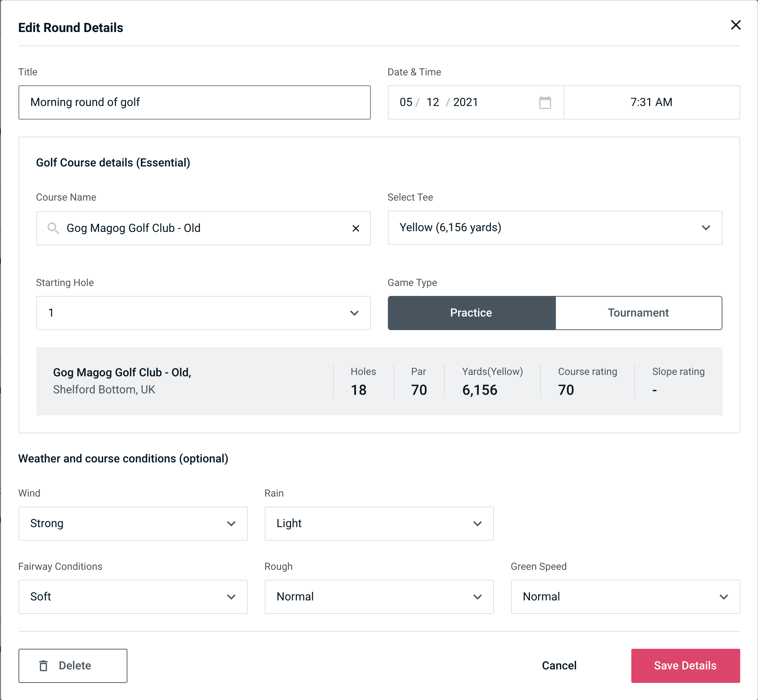The width and height of the screenshot is (758, 700).
Task: Click the search icon in Course Name field
Action: [53, 228]
